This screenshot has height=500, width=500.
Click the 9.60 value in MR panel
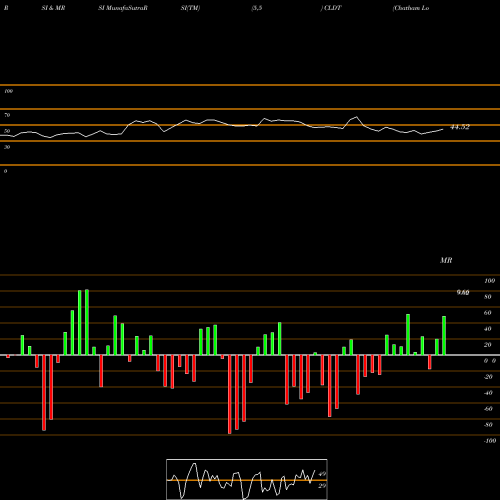[x=463, y=293]
